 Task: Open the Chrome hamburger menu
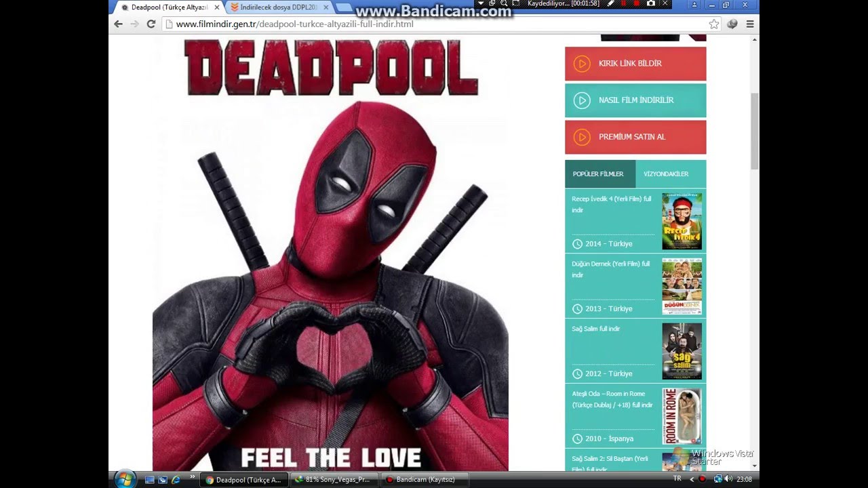pyautogui.click(x=750, y=24)
